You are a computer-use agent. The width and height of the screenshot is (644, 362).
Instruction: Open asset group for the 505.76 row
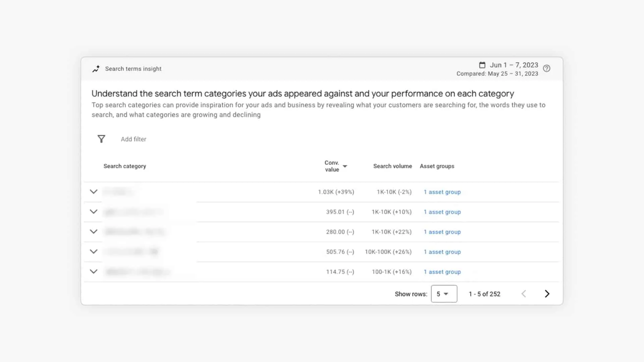click(442, 252)
